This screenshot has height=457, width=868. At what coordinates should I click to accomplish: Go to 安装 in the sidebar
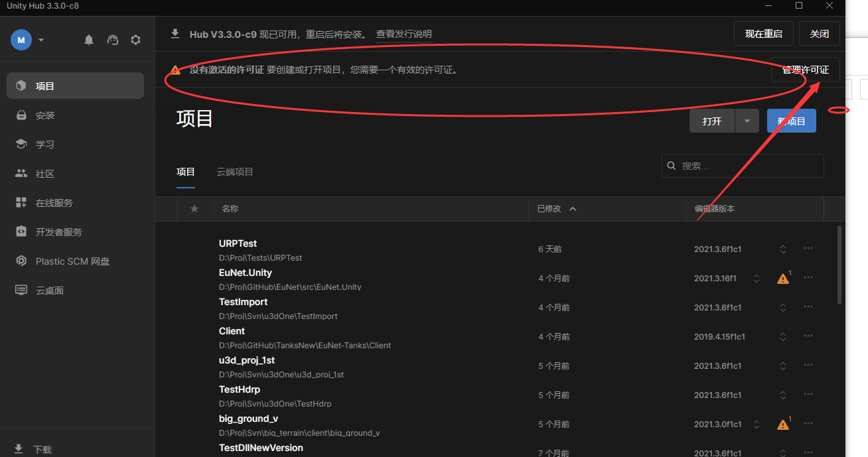point(75,115)
